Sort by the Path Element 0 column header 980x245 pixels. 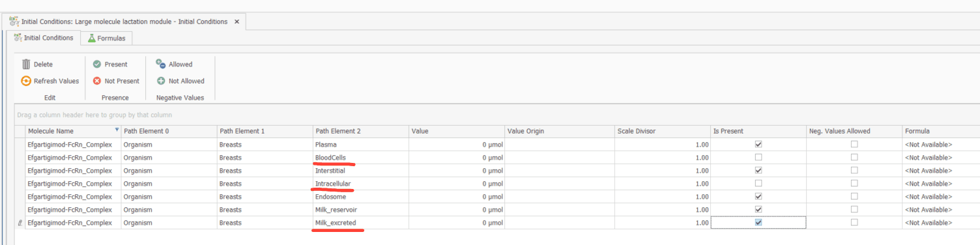pos(169,131)
